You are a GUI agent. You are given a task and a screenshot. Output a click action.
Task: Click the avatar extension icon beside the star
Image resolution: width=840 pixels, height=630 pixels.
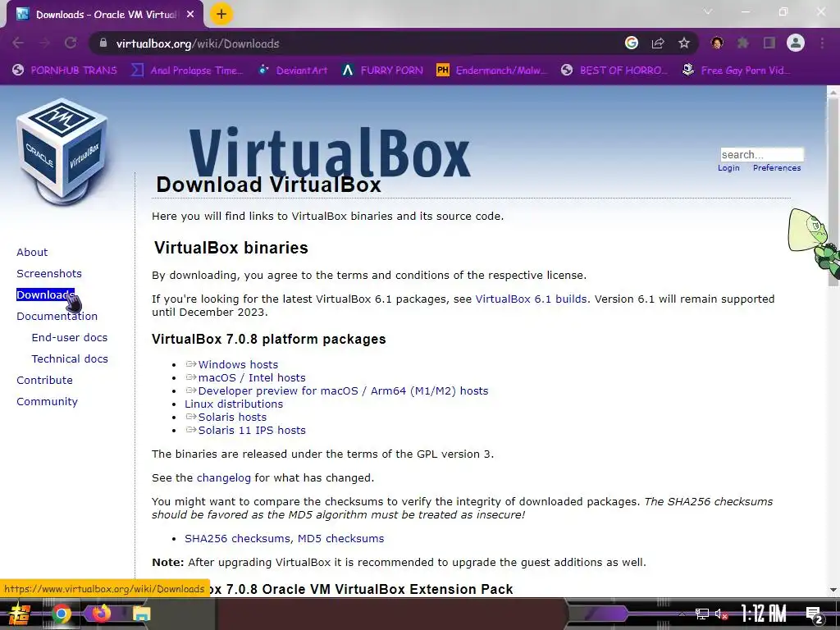pyautogui.click(x=717, y=43)
